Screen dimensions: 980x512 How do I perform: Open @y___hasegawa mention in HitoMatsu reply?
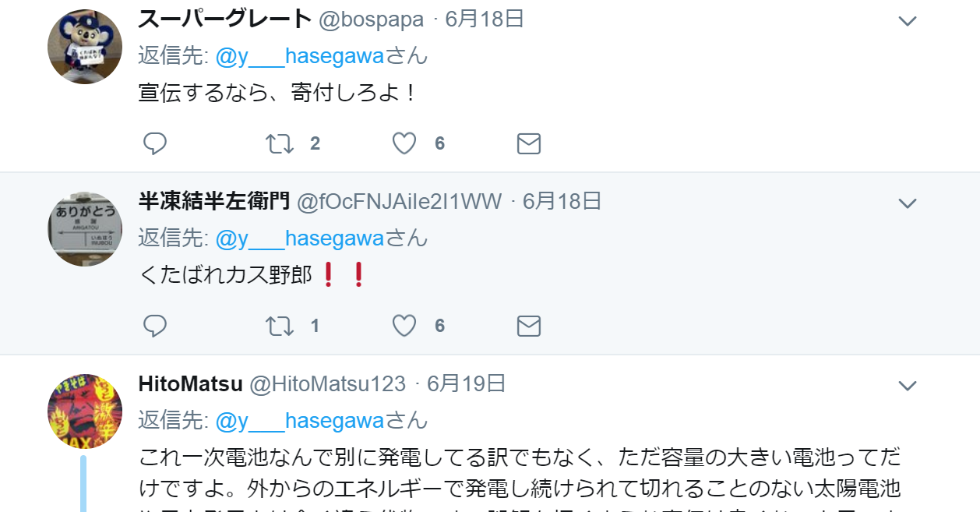coord(300,421)
